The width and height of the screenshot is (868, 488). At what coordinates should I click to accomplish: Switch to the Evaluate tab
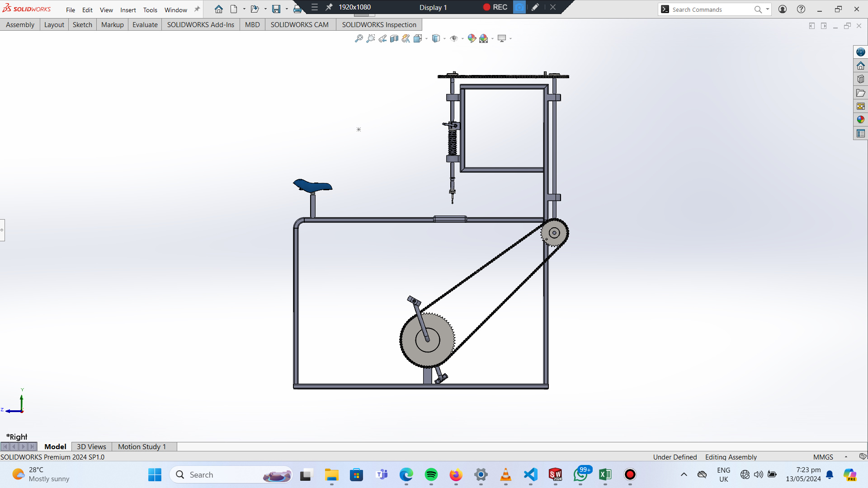click(145, 25)
